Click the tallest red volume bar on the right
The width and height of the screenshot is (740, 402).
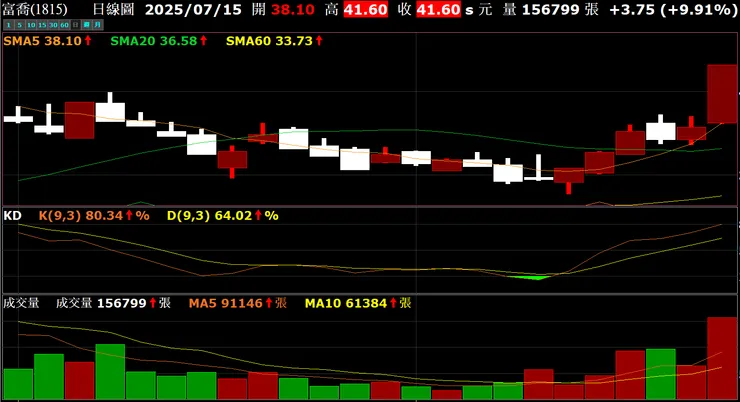(722, 358)
